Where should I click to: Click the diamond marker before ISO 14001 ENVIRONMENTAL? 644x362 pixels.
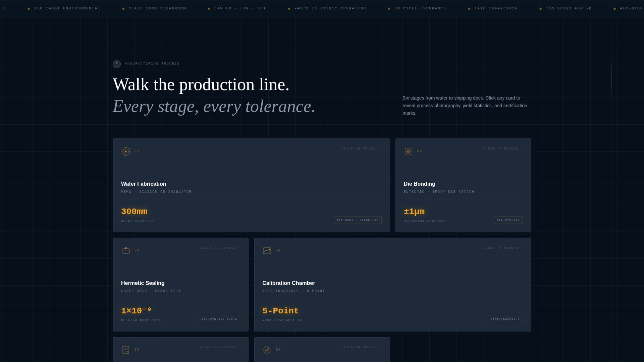tap(29, 8)
